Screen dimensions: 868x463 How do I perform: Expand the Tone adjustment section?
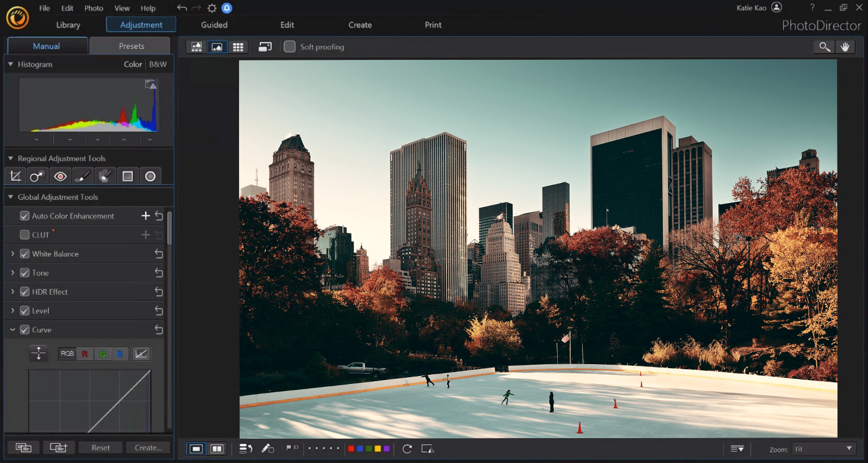(12, 273)
